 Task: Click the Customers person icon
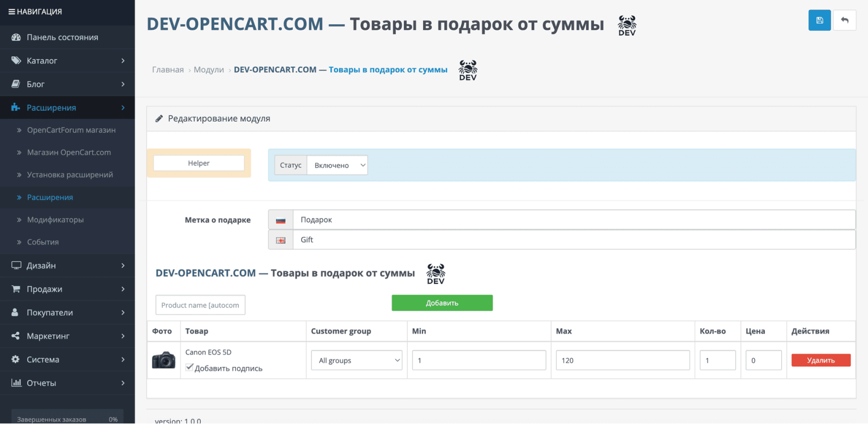click(x=15, y=312)
